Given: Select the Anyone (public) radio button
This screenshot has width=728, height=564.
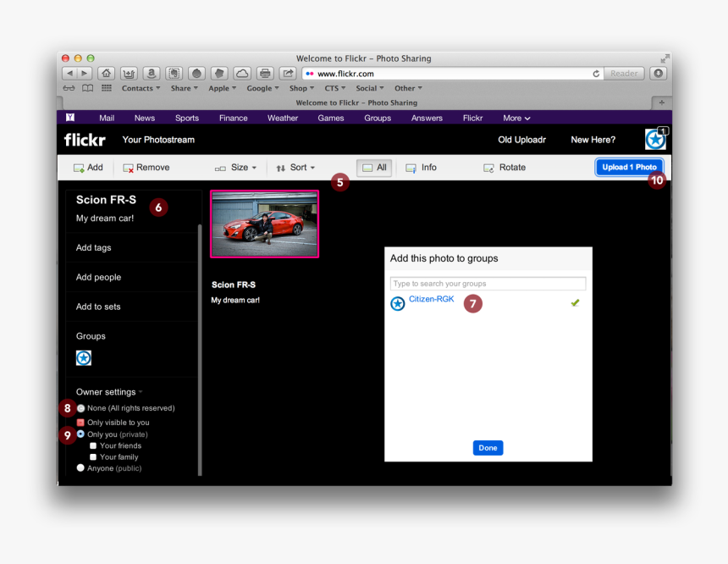Looking at the screenshot, I should 80,467.
